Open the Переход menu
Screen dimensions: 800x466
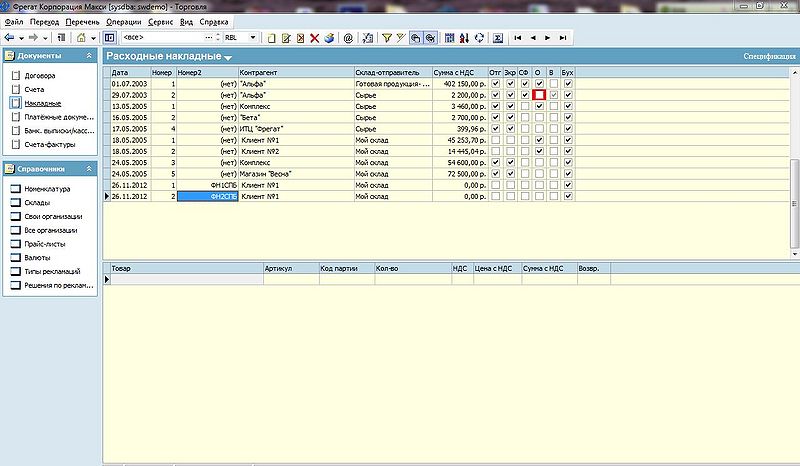[44, 22]
